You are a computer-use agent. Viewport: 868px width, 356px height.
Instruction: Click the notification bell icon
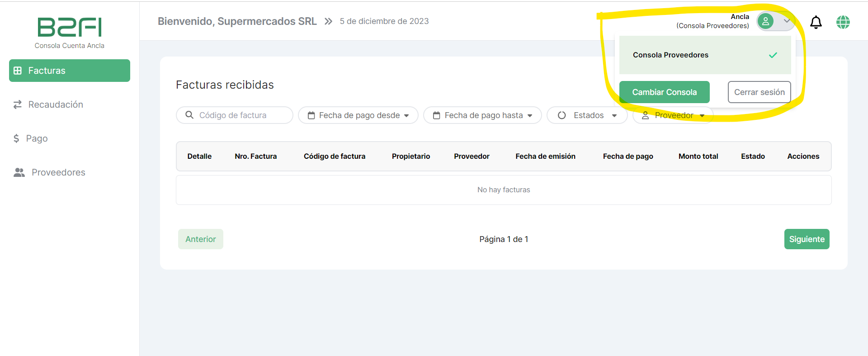click(816, 22)
